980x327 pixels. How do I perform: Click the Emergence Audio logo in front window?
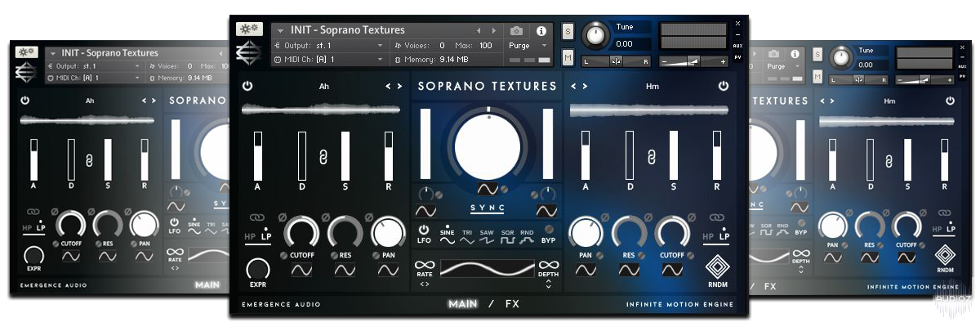click(249, 52)
